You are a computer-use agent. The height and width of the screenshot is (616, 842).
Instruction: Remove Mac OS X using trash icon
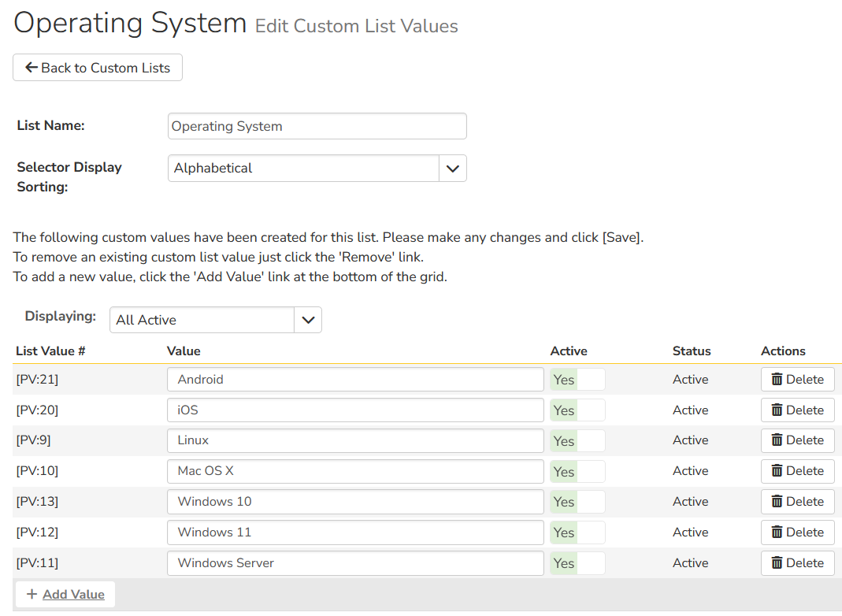(x=777, y=471)
